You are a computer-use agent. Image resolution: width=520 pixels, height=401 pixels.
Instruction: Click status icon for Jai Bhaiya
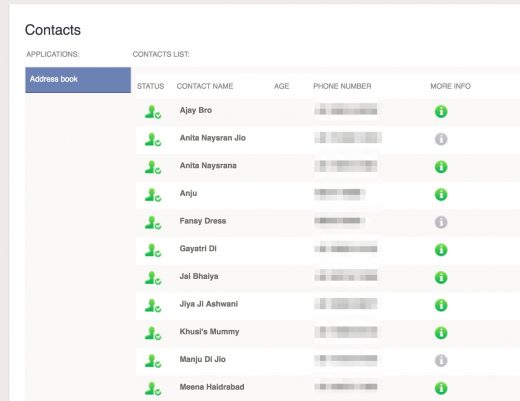pos(153,278)
